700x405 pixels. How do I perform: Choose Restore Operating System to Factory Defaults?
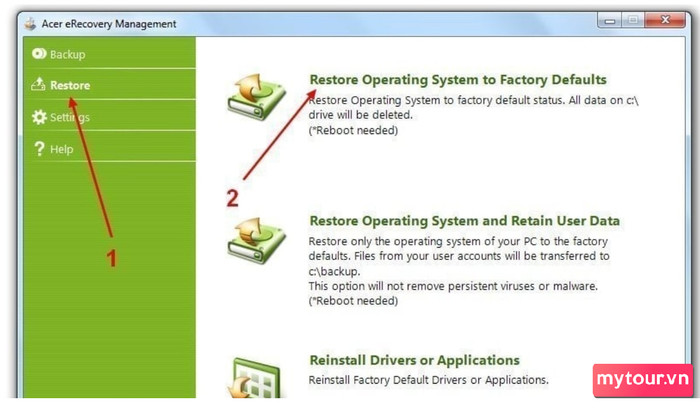(458, 79)
